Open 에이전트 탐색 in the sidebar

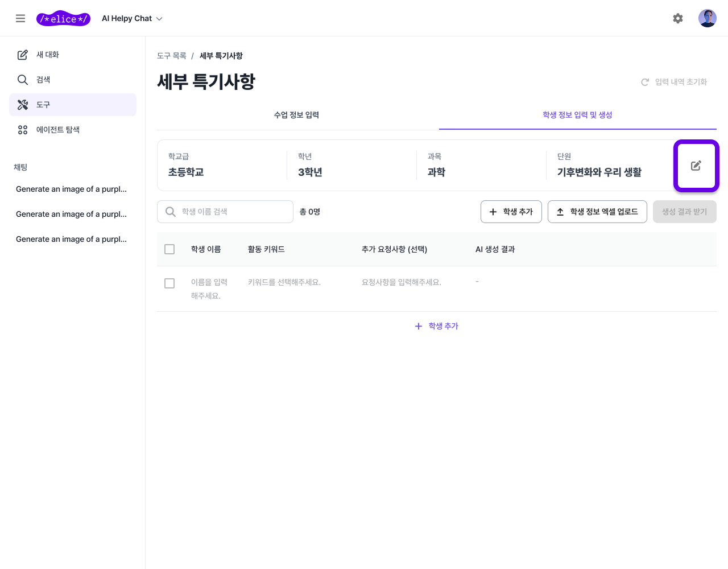tap(57, 130)
